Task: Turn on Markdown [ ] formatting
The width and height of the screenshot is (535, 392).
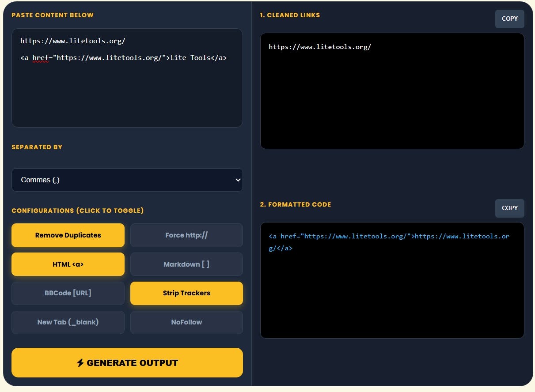Action: [186, 264]
